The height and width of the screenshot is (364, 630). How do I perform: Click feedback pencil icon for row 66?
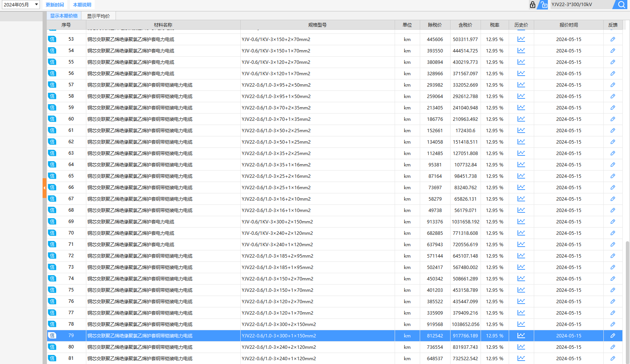[x=613, y=187]
